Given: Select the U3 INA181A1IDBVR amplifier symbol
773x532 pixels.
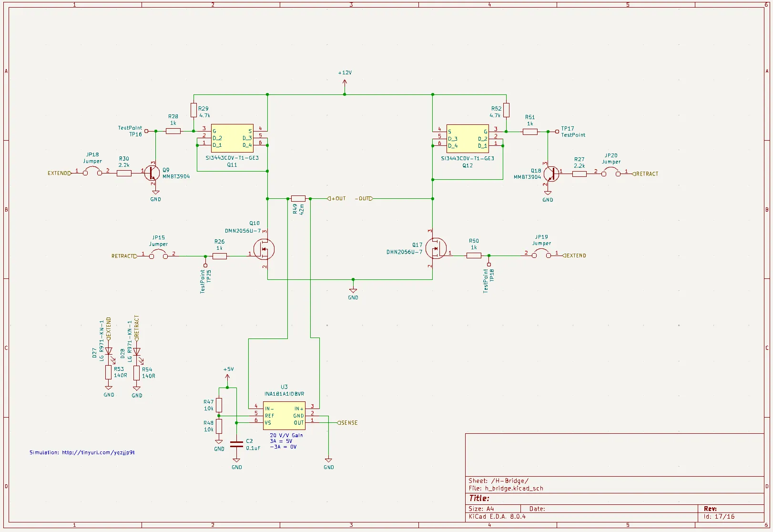Looking at the screenshot, I should 284,415.
